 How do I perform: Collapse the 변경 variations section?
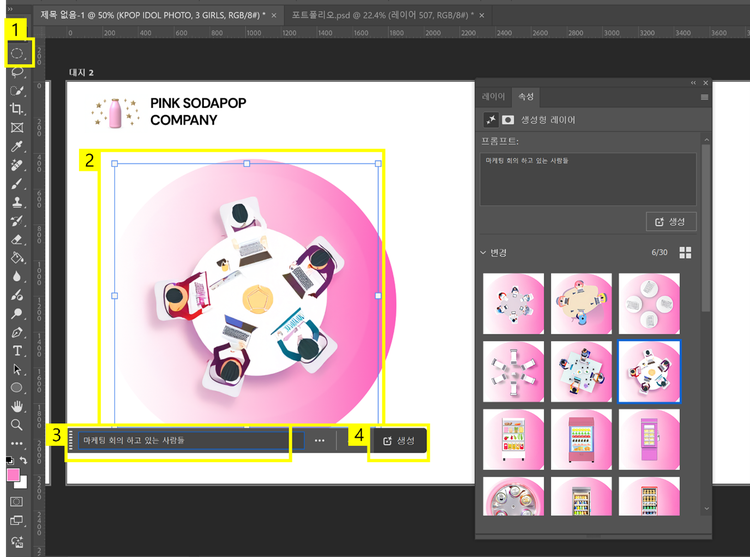point(483,252)
